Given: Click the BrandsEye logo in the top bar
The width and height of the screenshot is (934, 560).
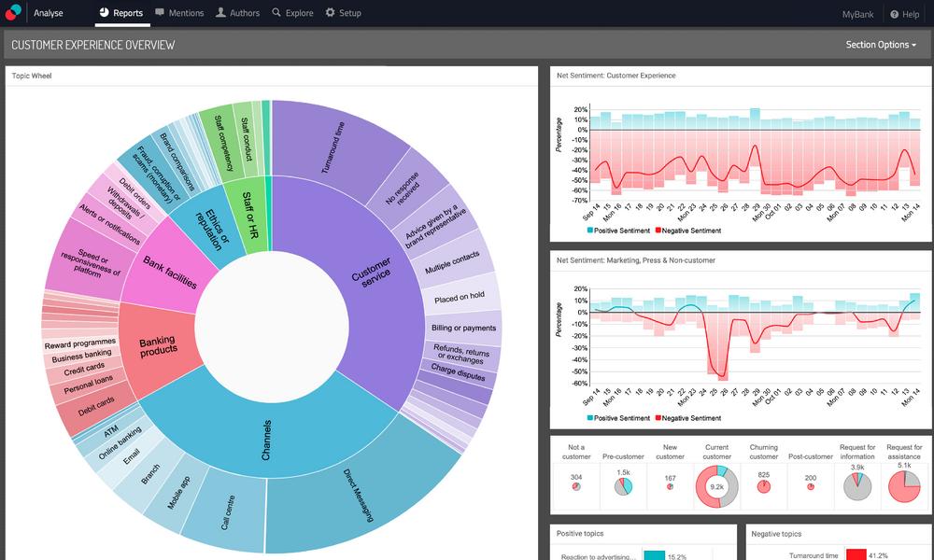Looking at the screenshot, I should pyautogui.click(x=13, y=12).
